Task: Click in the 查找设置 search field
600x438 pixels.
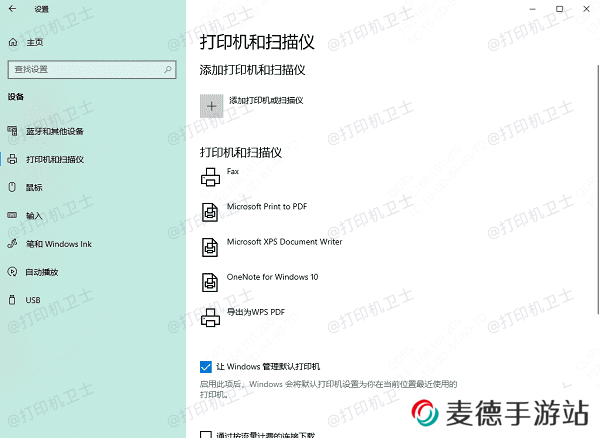Action: 92,69
